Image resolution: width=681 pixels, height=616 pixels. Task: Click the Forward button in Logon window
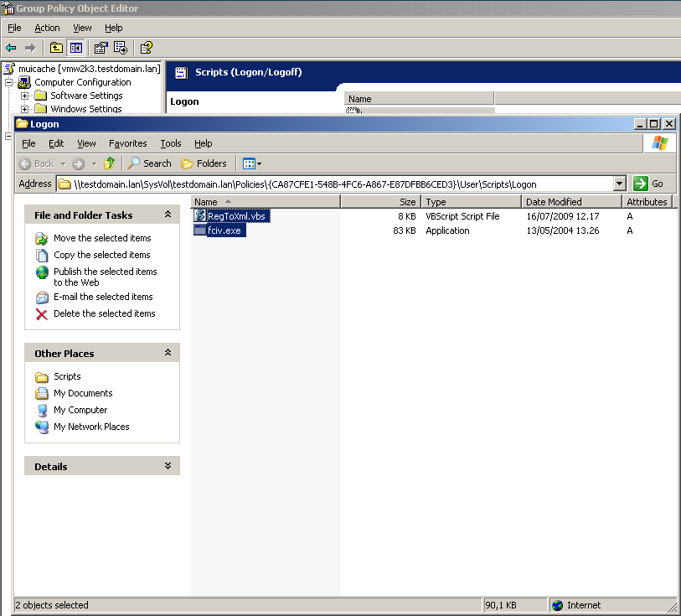coord(78,163)
